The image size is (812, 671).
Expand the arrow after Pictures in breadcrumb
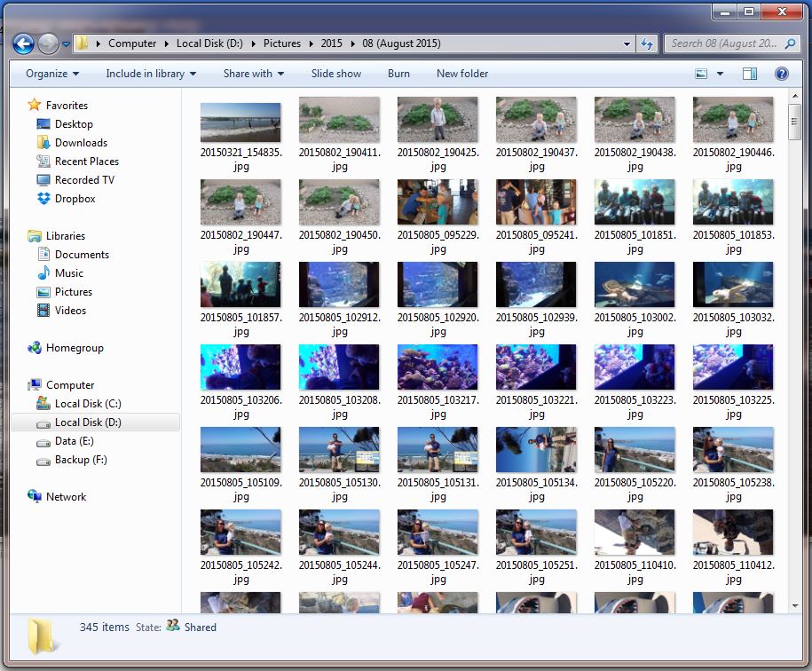point(311,43)
